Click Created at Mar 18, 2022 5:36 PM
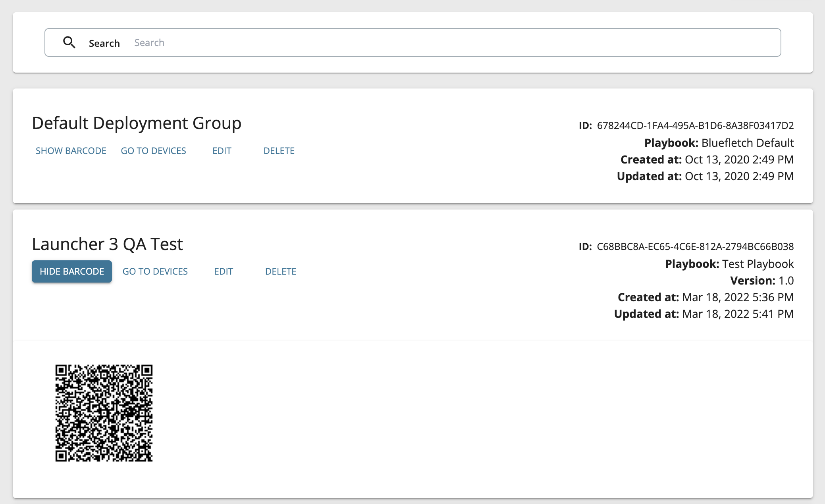This screenshot has width=825, height=504. 705,297
